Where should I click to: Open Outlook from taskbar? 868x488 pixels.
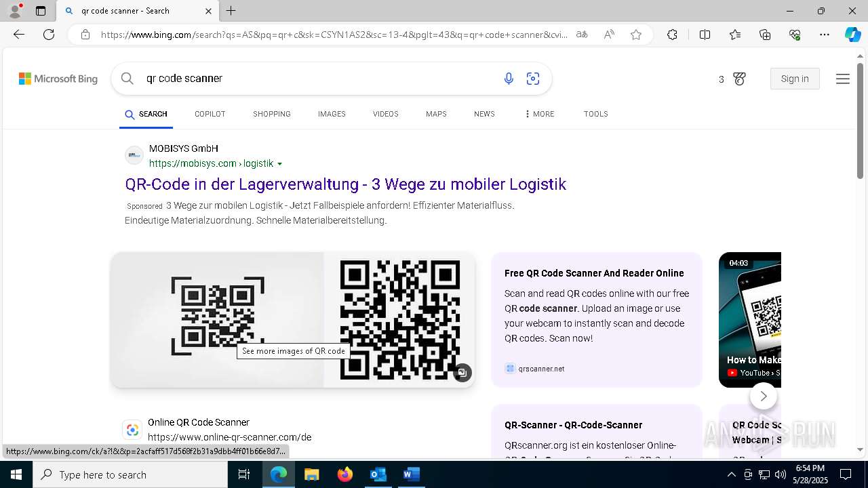pos(378,474)
